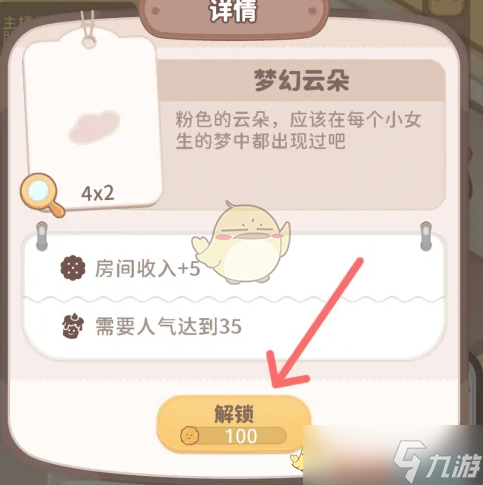Select the pink cloud item thumbnail
Image resolution: width=483 pixels, height=485 pixels.
click(x=94, y=127)
